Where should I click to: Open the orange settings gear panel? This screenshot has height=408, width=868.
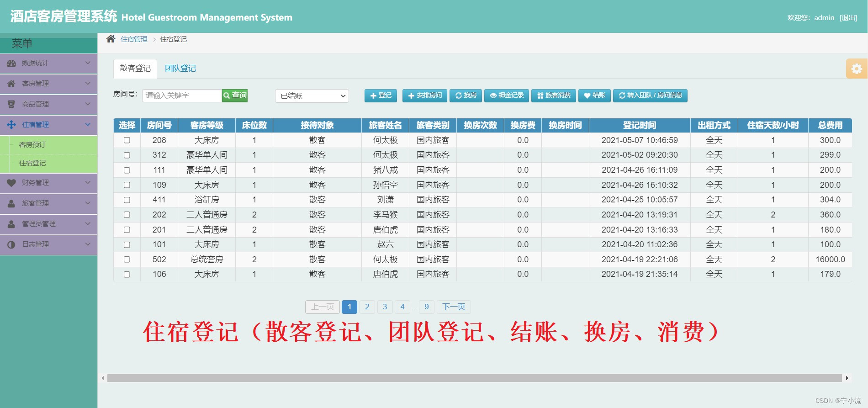tap(857, 69)
